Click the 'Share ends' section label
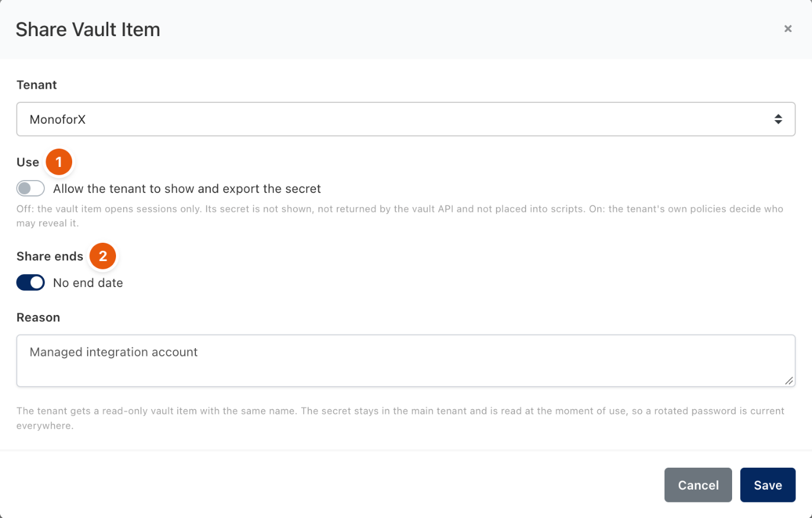Viewport: 812px width, 518px height. (50, 256)
